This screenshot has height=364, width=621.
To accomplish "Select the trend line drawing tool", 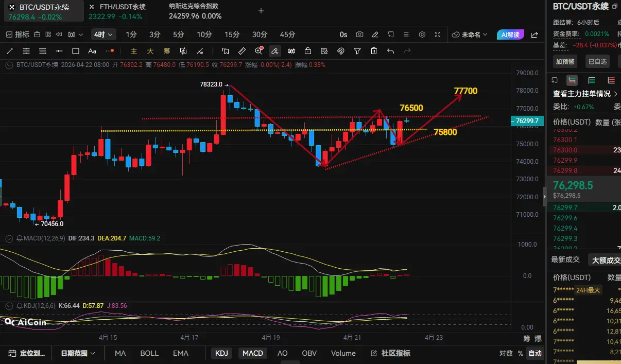I will 10,51.
